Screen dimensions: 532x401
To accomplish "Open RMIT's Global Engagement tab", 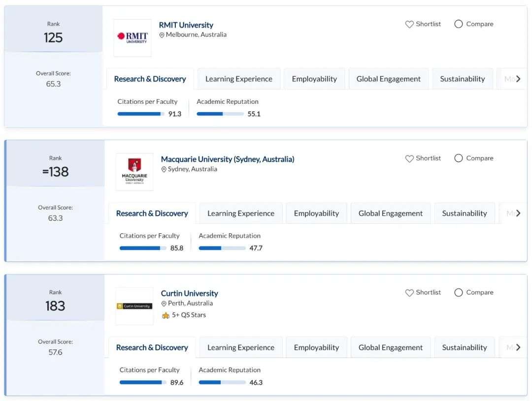I will [x=389, y=79].
